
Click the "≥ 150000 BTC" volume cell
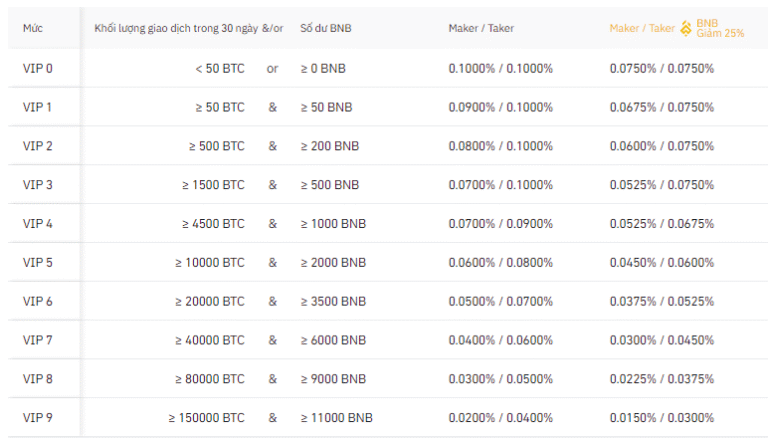(206, 418)
